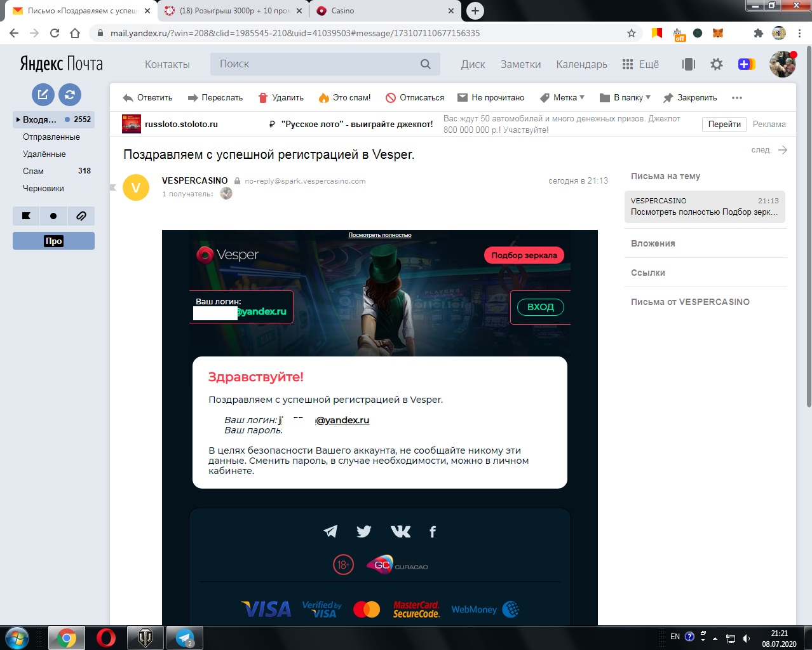Expand the Входящие folder arrow
Screen dimensions: 812x650
click(x=18, y=119)
